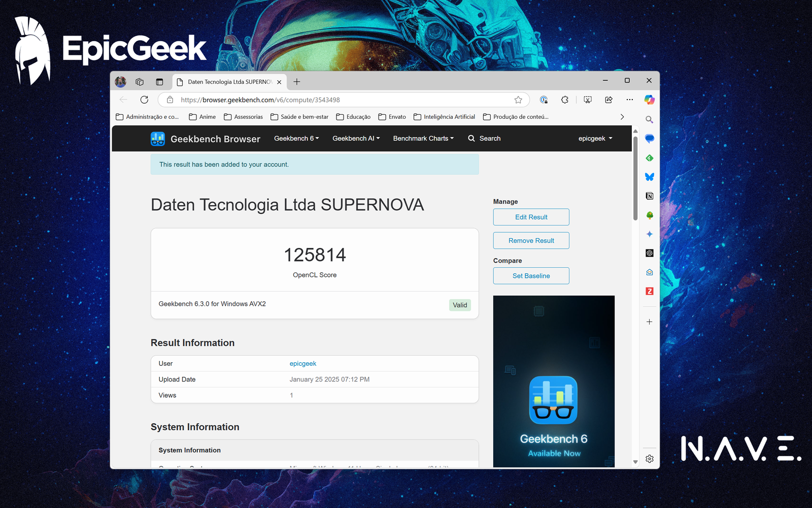Open the epicgeek account dropdown
The height and width of the screenshot is (508, 812).
point(595,138)
